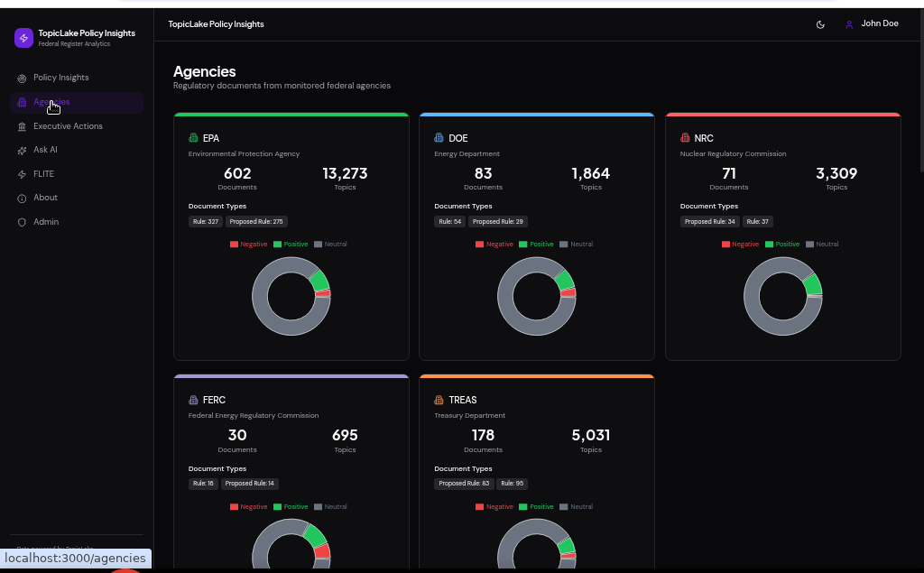Toggle Negative legend swatch in DOE chart
Viewport: 924px width, 573px height.
[480, 244]
